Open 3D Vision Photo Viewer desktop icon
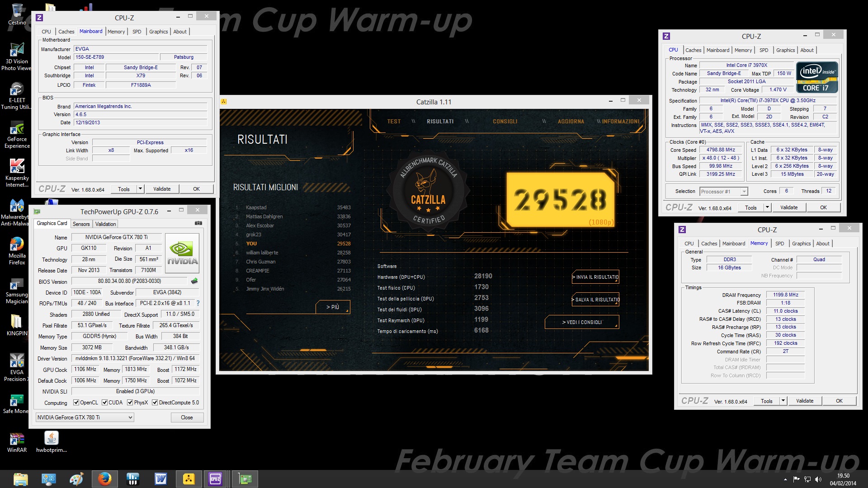 pyautogui.click(x=16, y=57)
